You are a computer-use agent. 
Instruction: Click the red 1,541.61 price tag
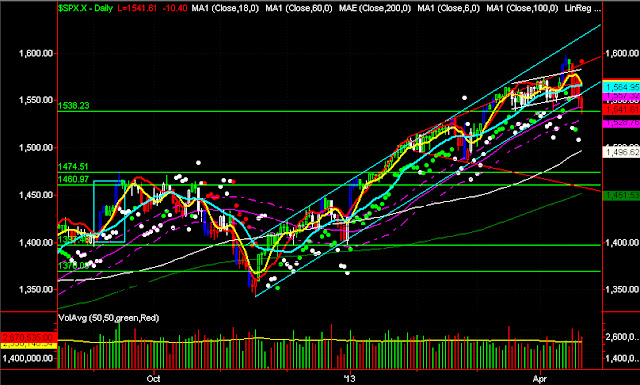tap(621, 109)
